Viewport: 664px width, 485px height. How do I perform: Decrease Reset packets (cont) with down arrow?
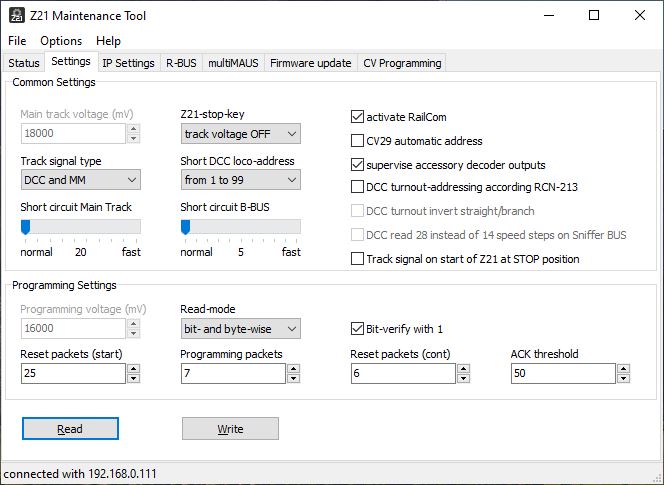click(463, 378)
